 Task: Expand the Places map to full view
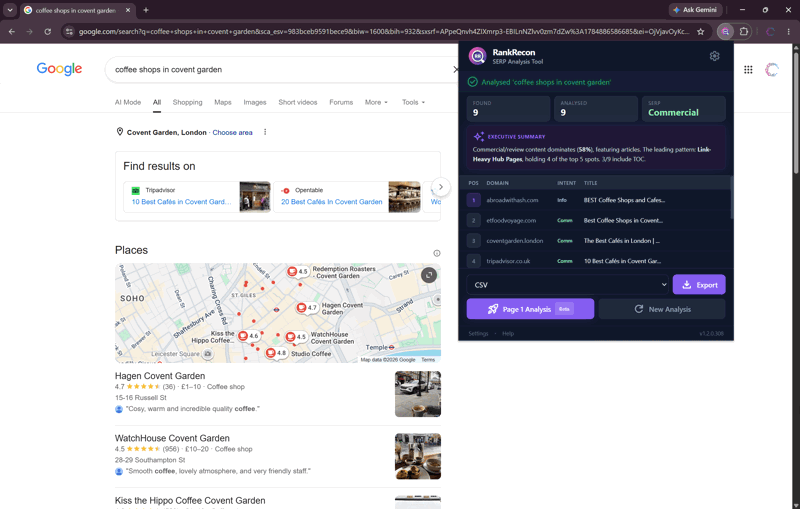point(429,275)
